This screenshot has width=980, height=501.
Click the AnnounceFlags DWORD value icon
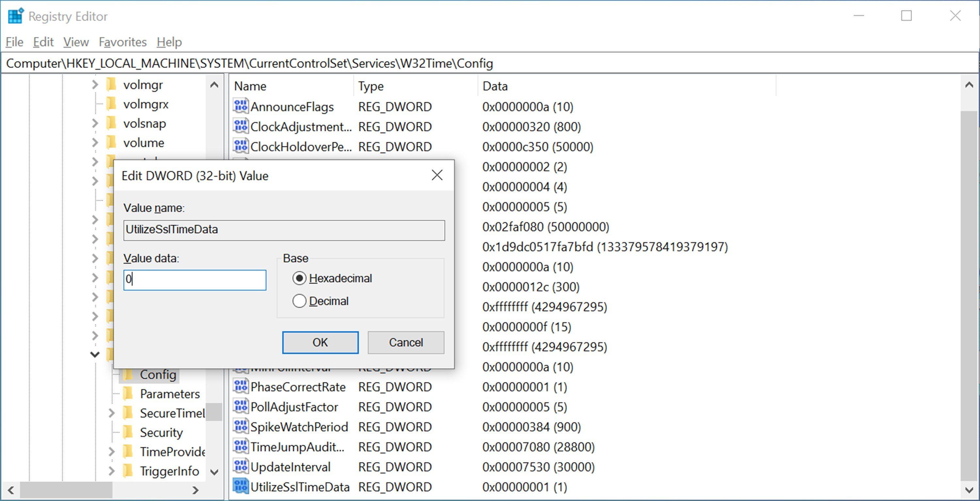point(240,106)
